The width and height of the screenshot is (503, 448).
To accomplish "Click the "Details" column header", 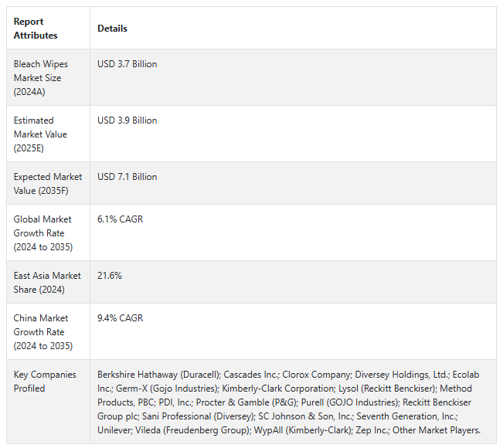I will 112,29.
